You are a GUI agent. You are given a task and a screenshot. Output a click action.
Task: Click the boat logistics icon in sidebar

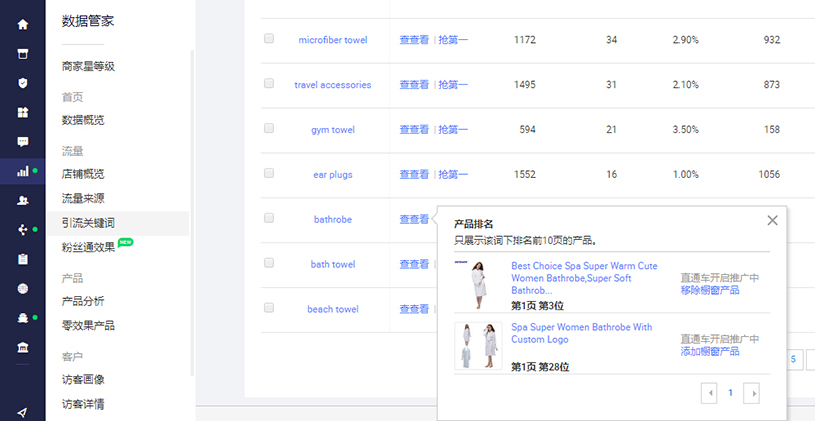(x=23, y=318)
